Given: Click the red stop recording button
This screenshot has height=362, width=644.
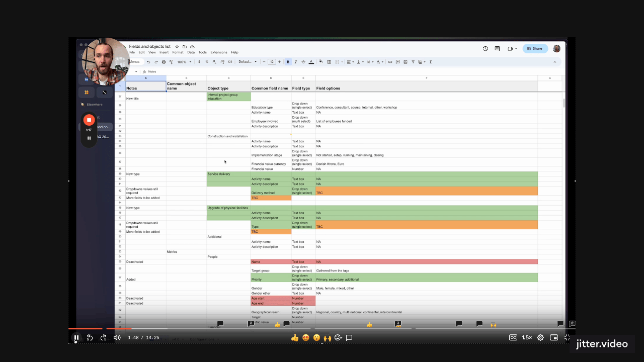Looking at the screenshot, I should click(x=89, y=120).
